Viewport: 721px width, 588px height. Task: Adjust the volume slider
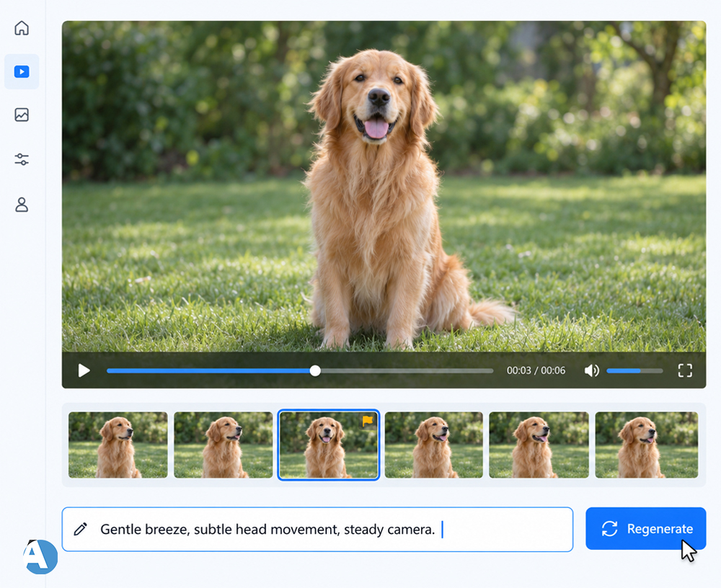(634, 370)
